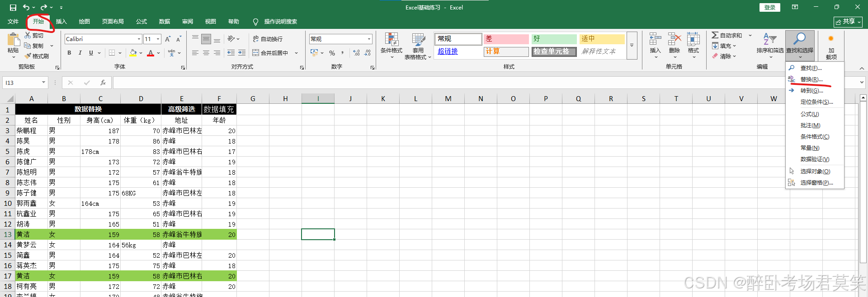
Task: Choose 查找(F) from the dropdown menu
Action: (x=815, y=68)
